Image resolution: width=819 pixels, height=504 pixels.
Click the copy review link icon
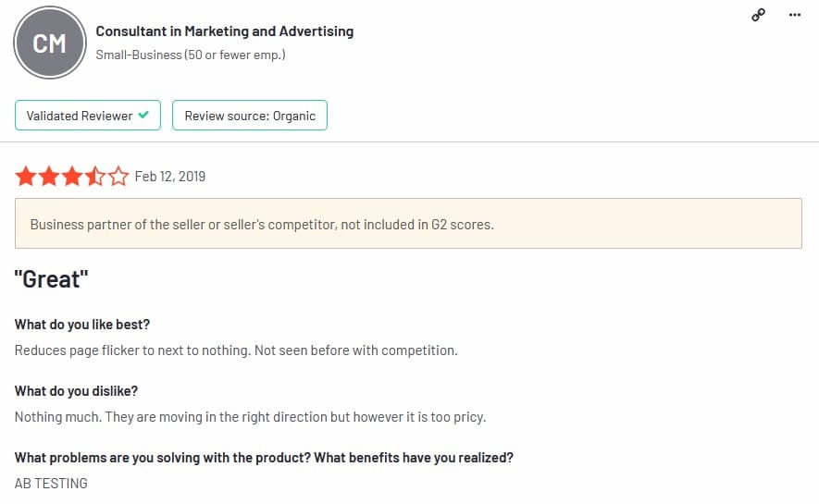(759, 15)
